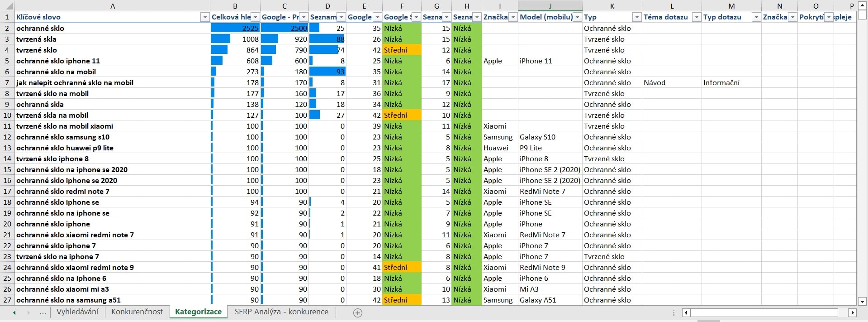Click the ellipsis for hidden sheet tabs

coord(43,312)
